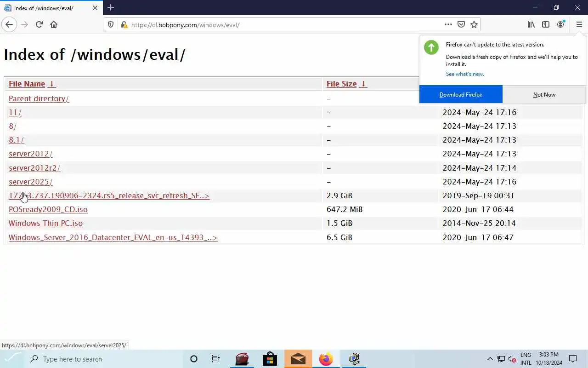This screenshot has height=368, width=588.
Task: Open the red helmet taskbar app
Action: tap(242, 359)
